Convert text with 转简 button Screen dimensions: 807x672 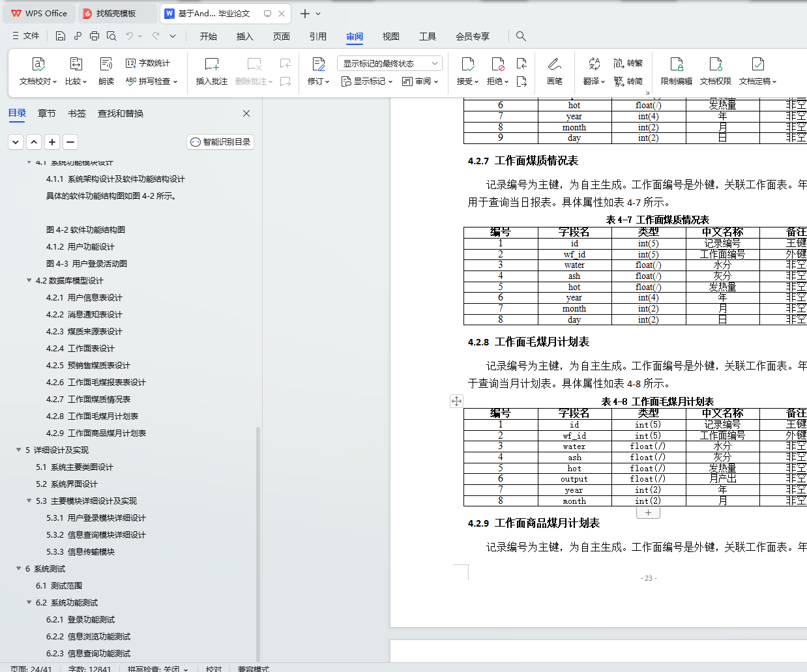(x=628, y=81)
